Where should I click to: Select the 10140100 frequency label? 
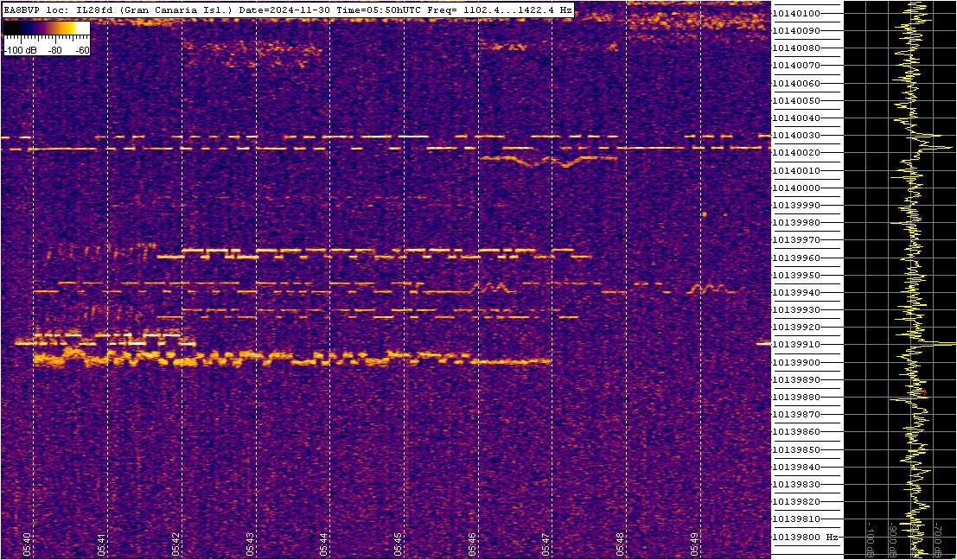796,14
